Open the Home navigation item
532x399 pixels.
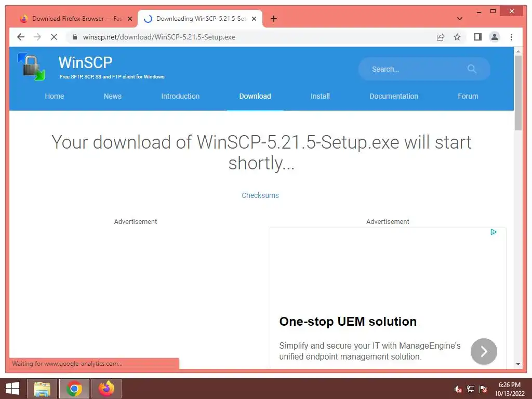pos(54,96)
